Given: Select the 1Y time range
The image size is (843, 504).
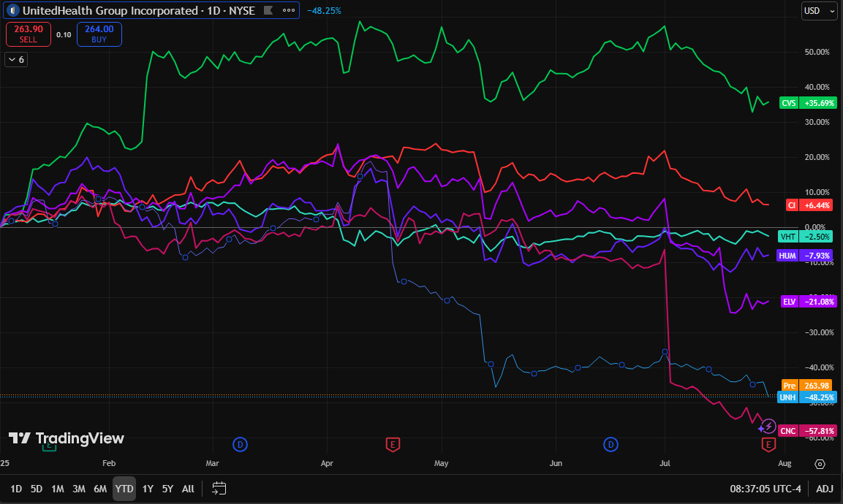Looking at the screenshot, I should click(148, 489).
